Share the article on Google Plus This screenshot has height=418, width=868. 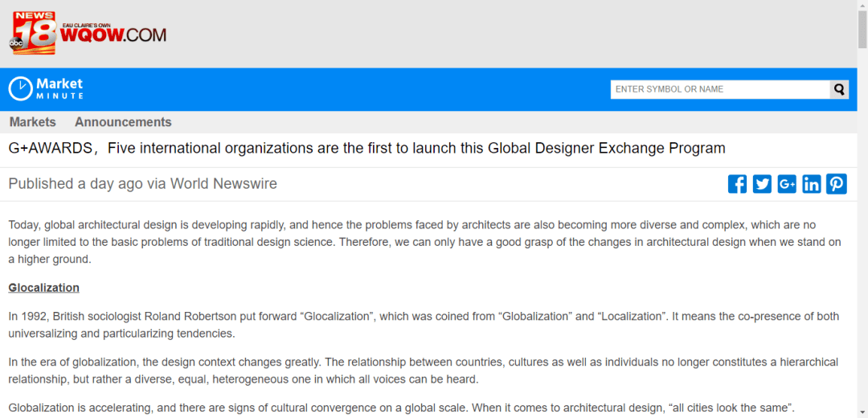pos(787,184)
